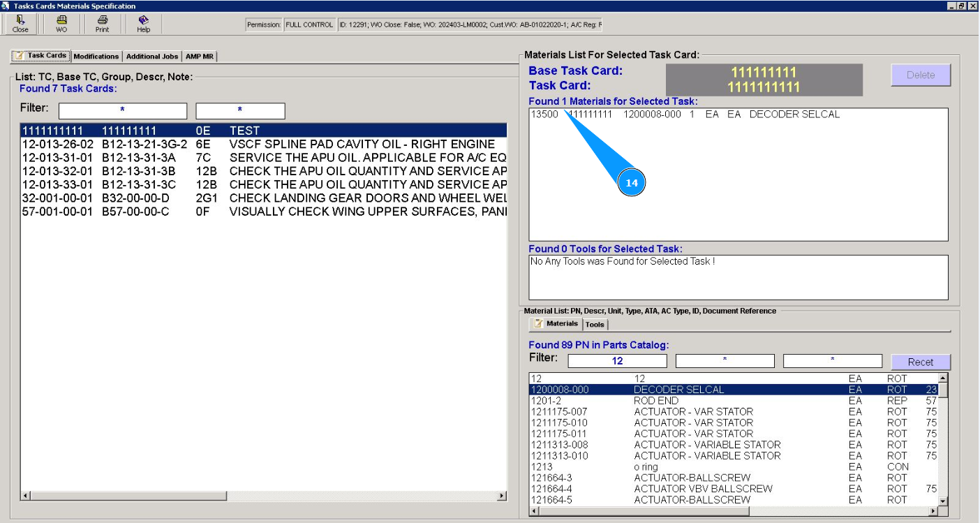Select part 1211175-007 ACTUATOR - VAR STATOR
The image size is (980, 523).
pos(734,412)
